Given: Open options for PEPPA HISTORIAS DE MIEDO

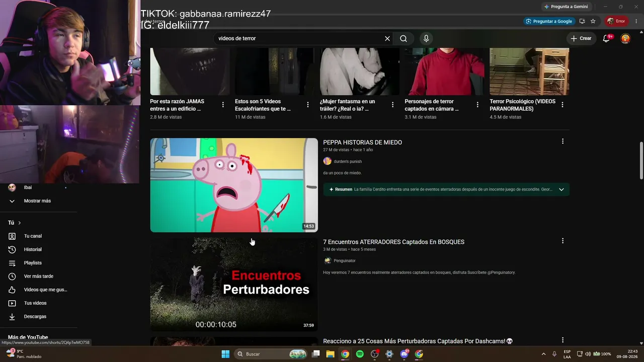Looking at the screenshot, I should tap(562, 141).
